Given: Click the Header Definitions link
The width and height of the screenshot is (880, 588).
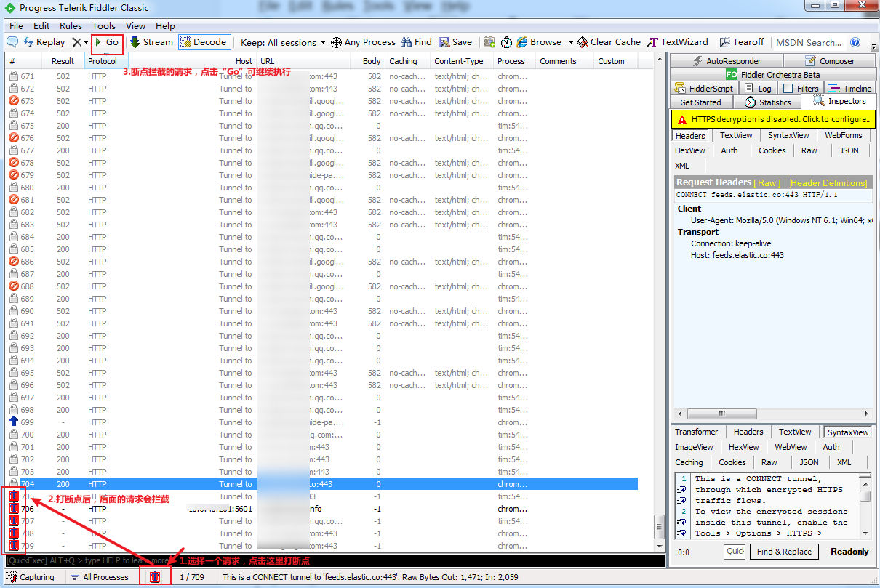Looking at the screenshot, I should pyautogui.click(x=828, y=182).
